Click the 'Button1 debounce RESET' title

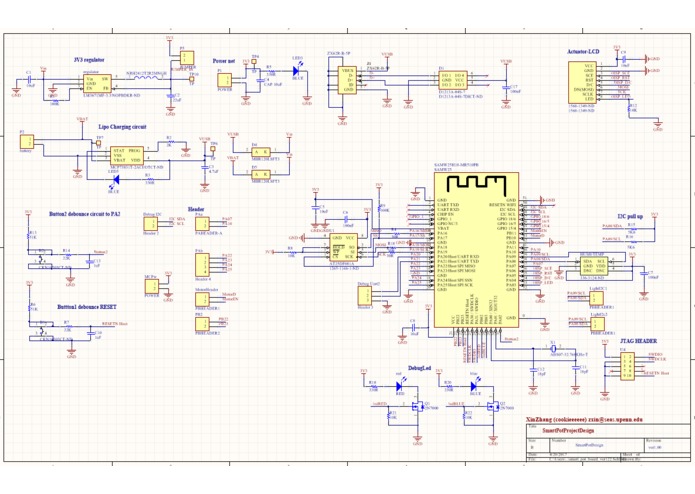(x=87, y=307)
